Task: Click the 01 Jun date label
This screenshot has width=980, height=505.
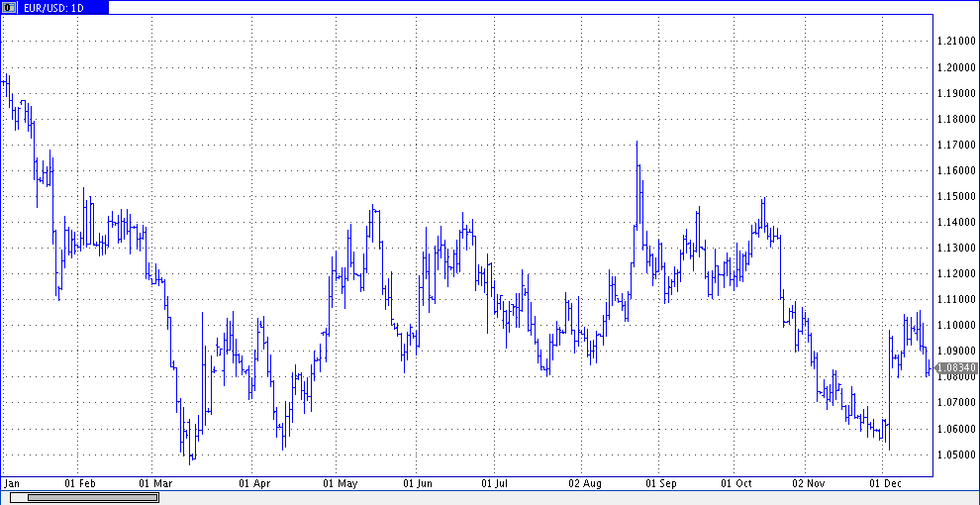Action: point(418,484)
